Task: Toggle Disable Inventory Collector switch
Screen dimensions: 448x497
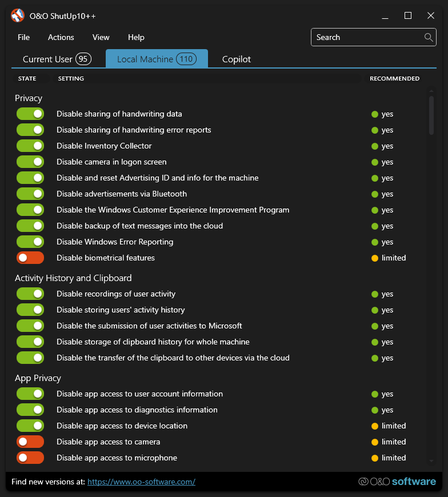Action: click(30, 146)
